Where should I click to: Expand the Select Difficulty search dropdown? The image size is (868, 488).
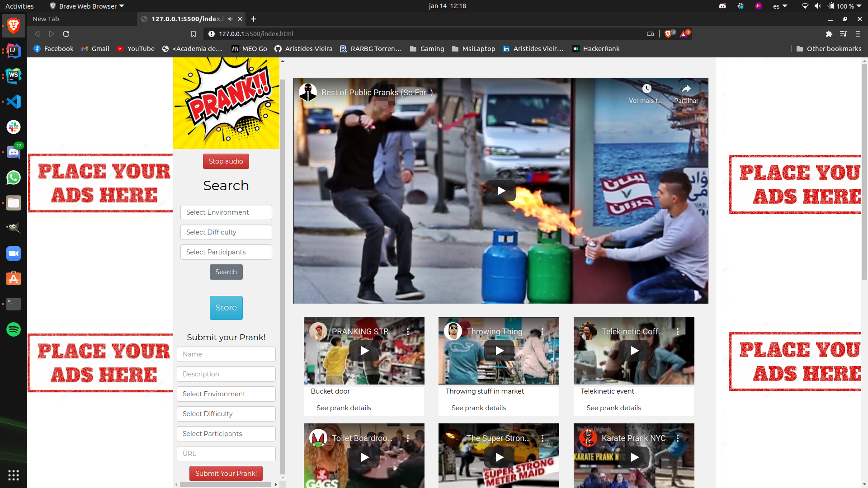(x=226, y=232)
